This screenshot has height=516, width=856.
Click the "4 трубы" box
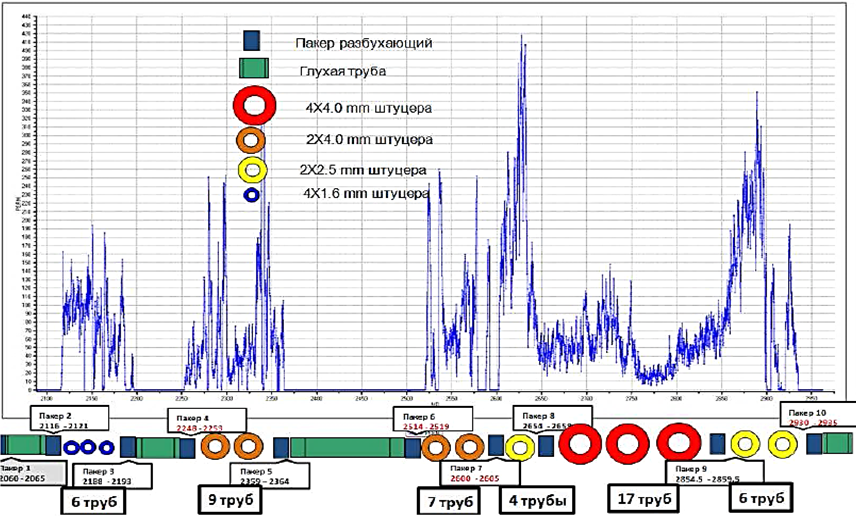[x=535, y=498]
